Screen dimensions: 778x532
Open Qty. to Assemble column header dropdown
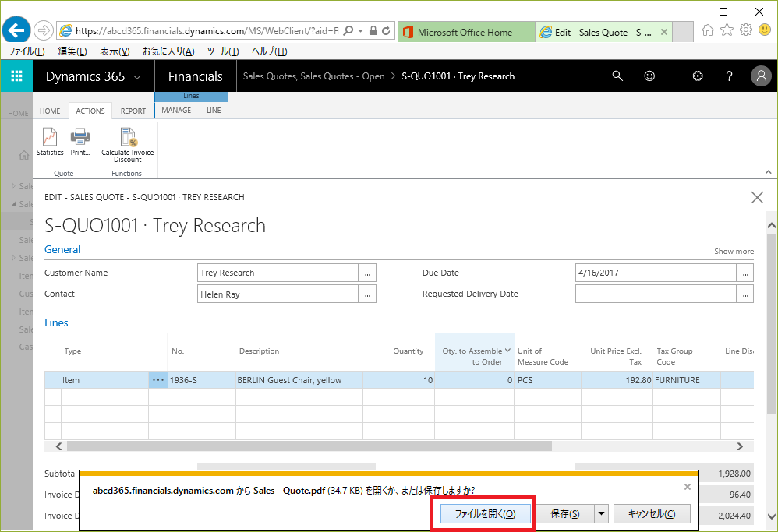point(507,351)
